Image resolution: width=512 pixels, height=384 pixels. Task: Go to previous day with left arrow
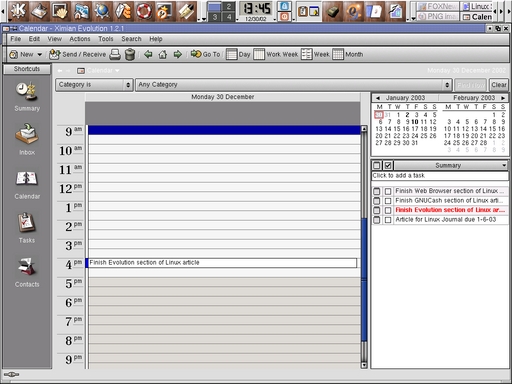point(148,54)
